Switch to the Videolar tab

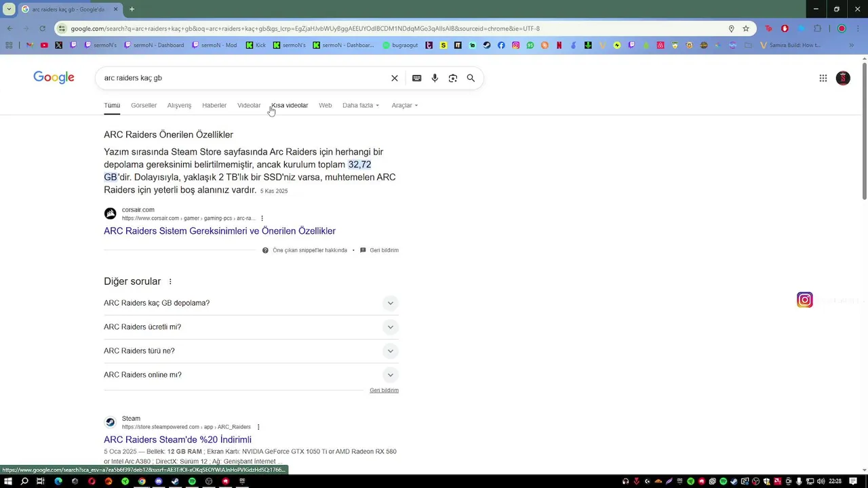tap(249, 105)
